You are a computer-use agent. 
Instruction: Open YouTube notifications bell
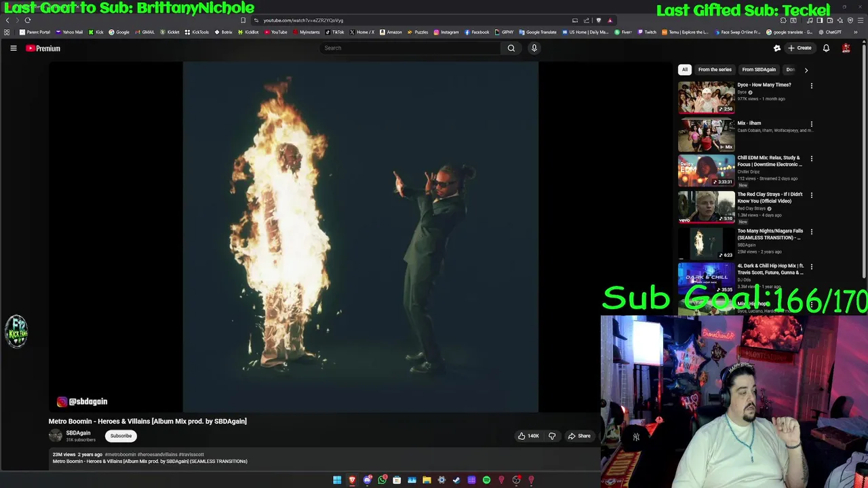(x=826, y=48)
